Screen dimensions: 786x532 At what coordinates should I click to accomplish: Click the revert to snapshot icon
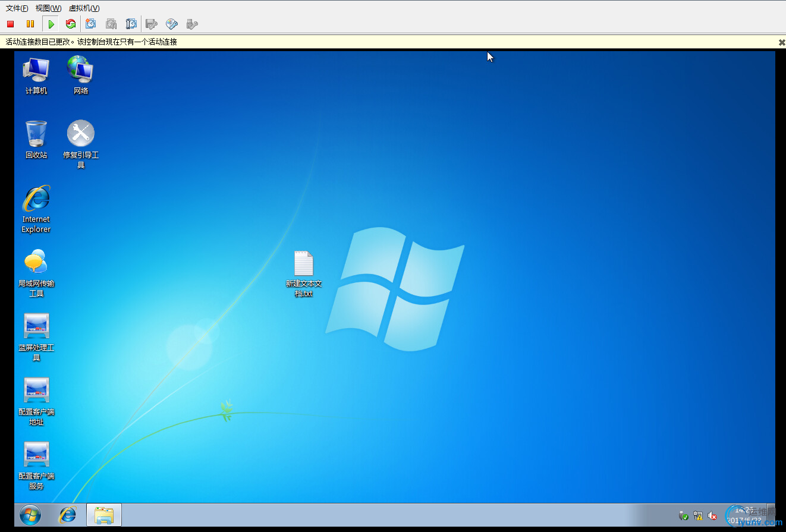111,24
